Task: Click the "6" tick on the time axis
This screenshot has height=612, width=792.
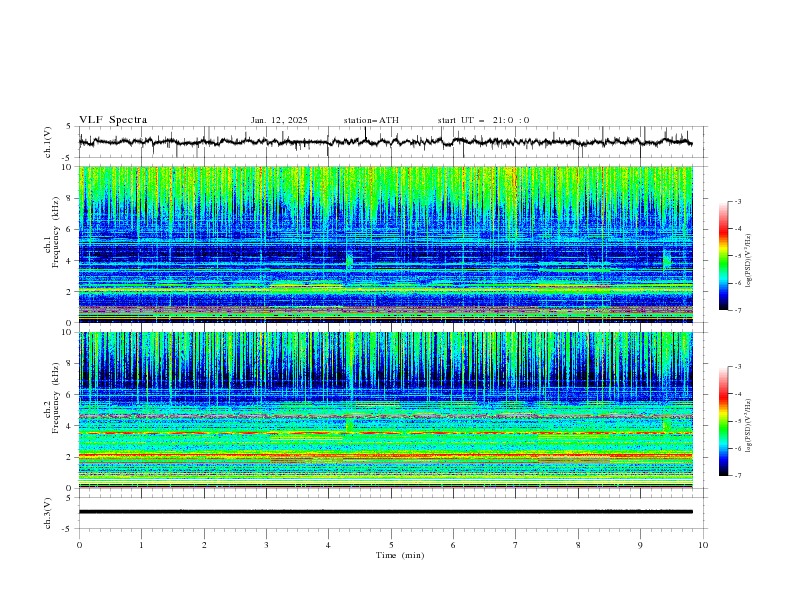Action: click(453, 545)
